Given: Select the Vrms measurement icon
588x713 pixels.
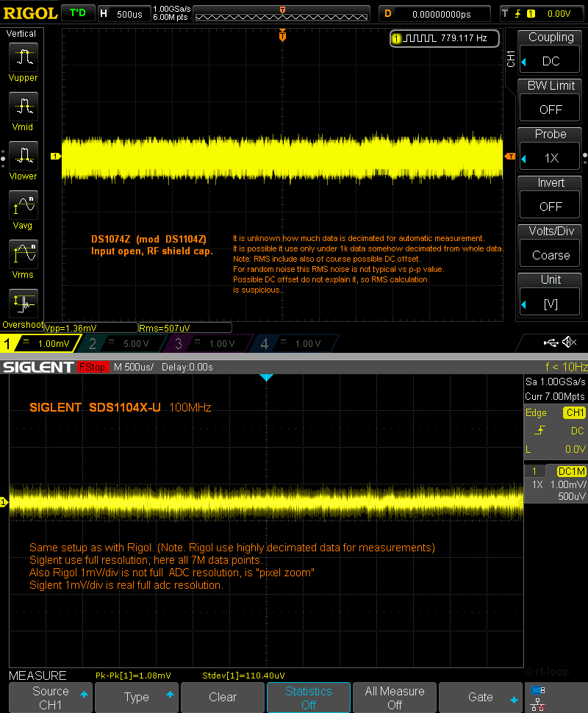Looking at the screenshot, I should tap(24, 254).
